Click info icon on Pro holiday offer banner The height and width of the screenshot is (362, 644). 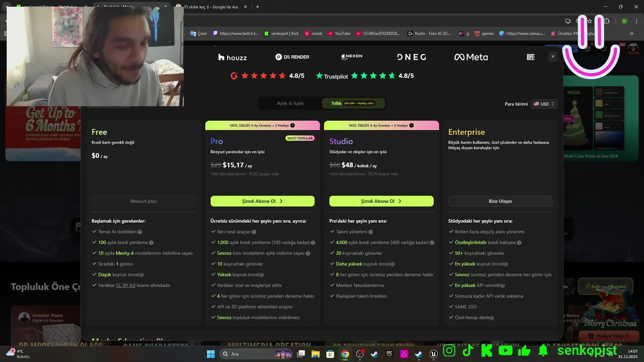pyautogui.click(x=293, y=125)
